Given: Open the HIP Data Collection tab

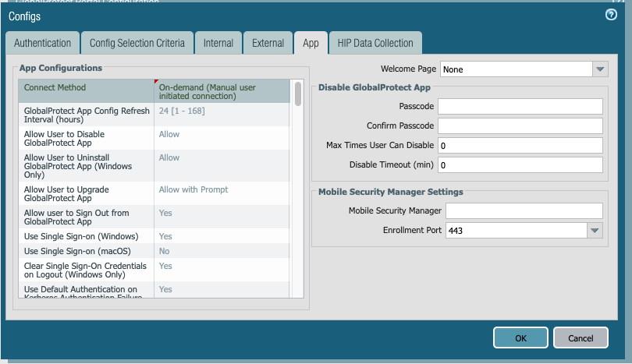Looking at the screenshot, I should point(375,43).
